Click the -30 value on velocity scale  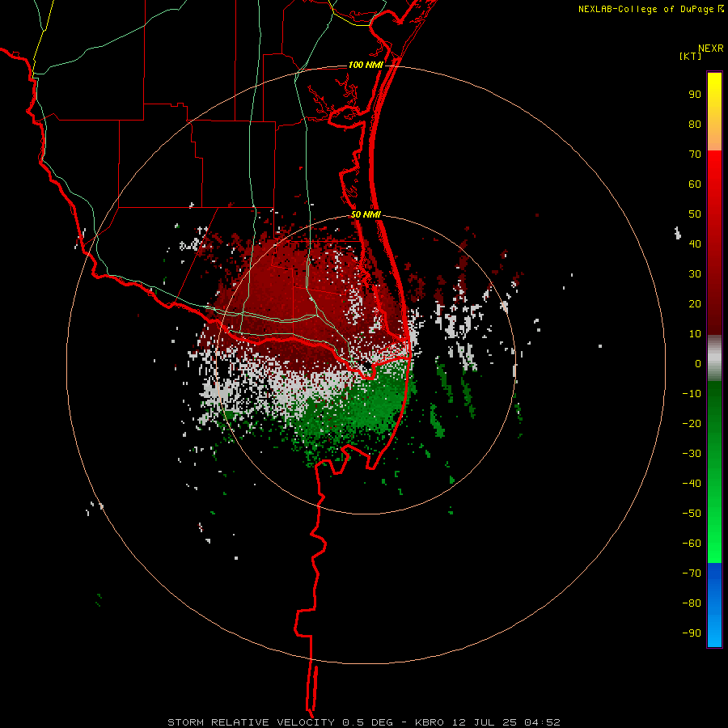pos(692,454)
